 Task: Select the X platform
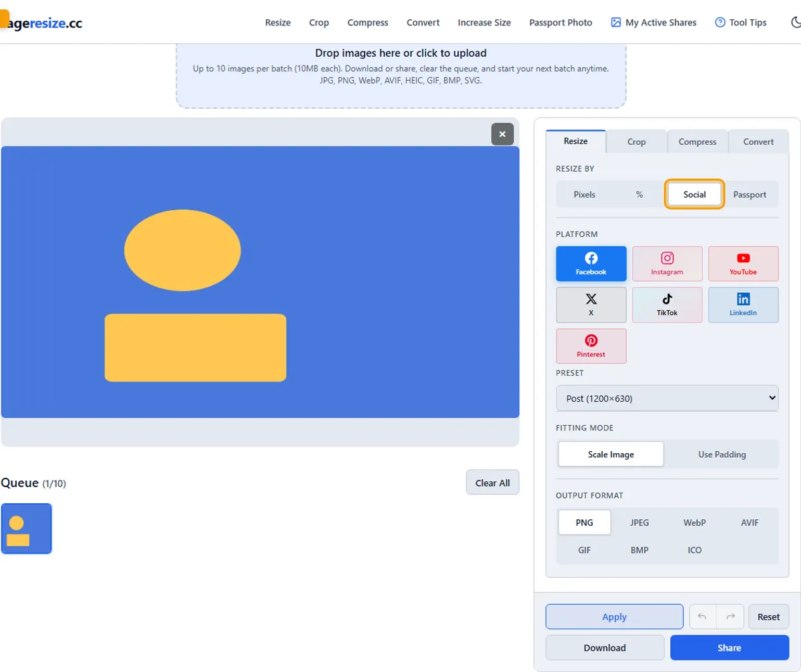pyautogui.click(x=591, y=305)
